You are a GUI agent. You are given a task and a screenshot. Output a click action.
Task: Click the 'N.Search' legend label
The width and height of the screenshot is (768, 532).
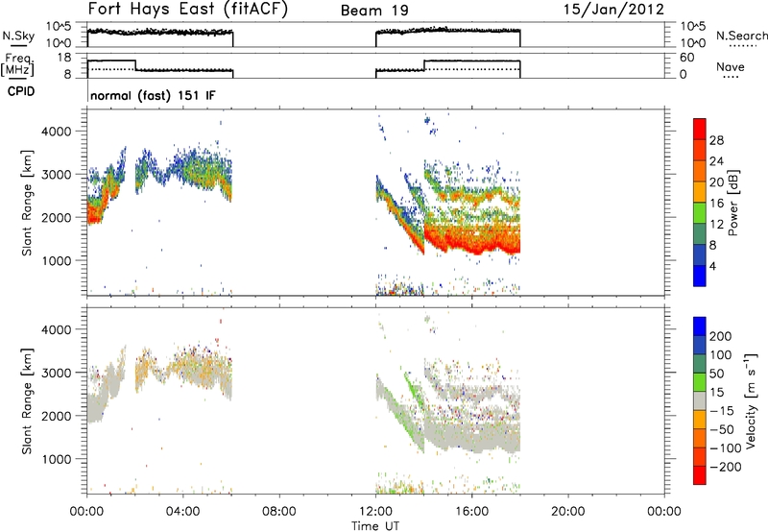(x=741, y=36)
